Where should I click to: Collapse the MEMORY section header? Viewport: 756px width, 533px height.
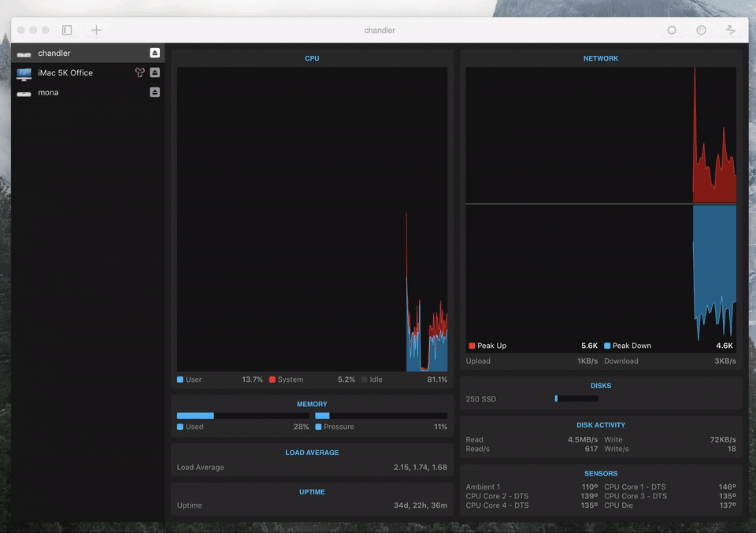[312, 403]
